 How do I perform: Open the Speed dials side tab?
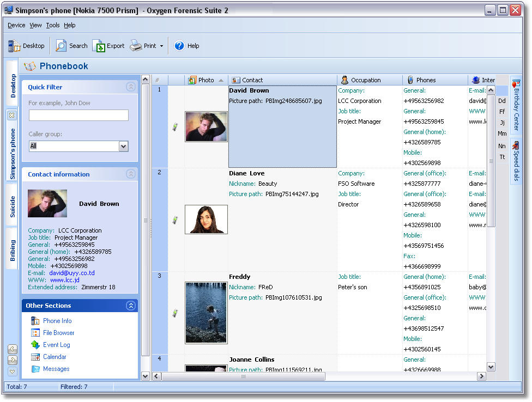coord(516,161)
